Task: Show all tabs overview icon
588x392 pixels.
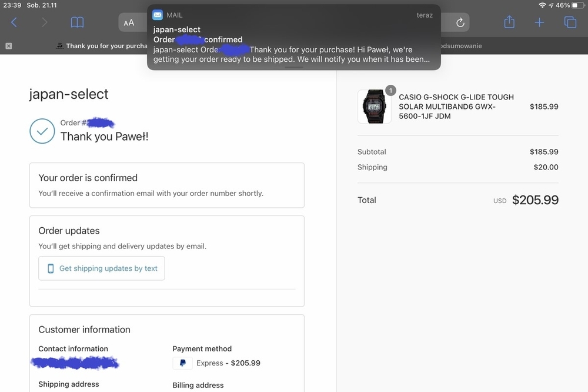Action: tap(570, 22)
